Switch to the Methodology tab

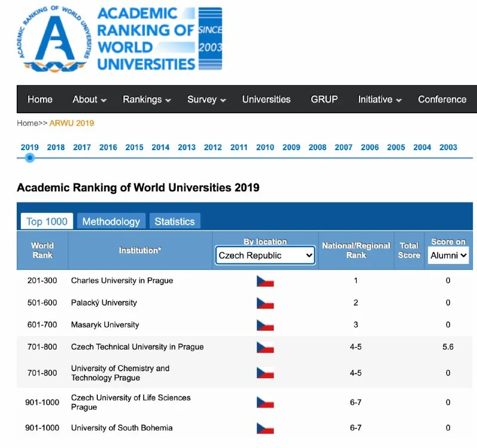pos(111,222)
